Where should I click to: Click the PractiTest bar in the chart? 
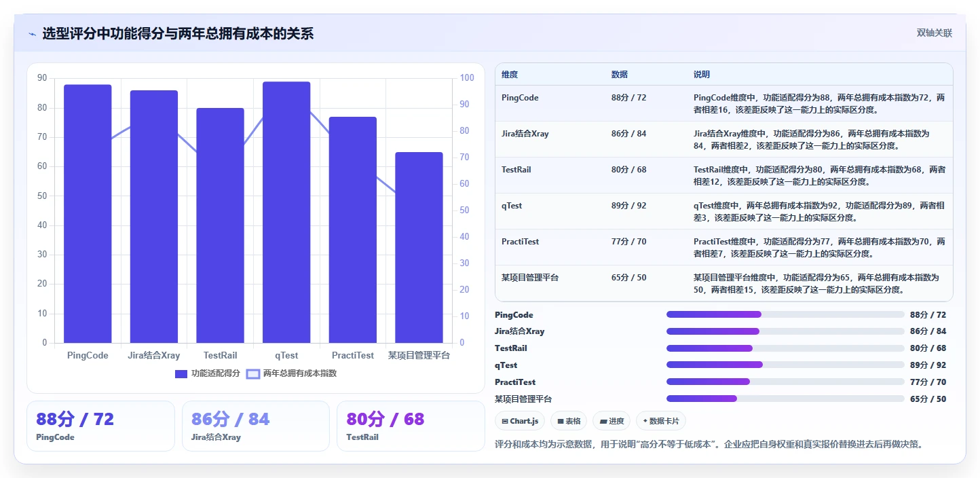[353, 230]
